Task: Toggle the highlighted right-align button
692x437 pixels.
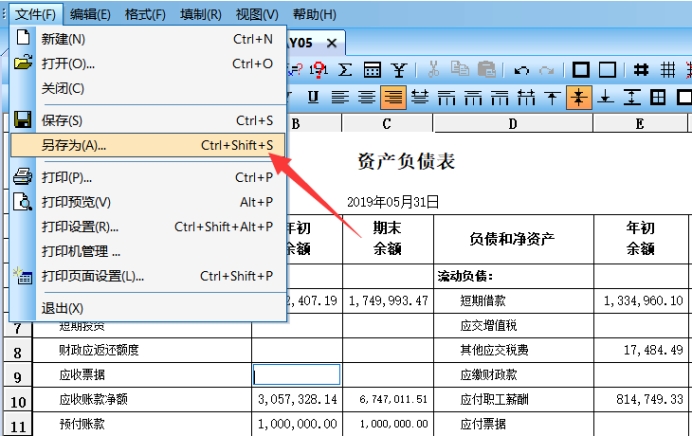Action: (x=393, y=97)
